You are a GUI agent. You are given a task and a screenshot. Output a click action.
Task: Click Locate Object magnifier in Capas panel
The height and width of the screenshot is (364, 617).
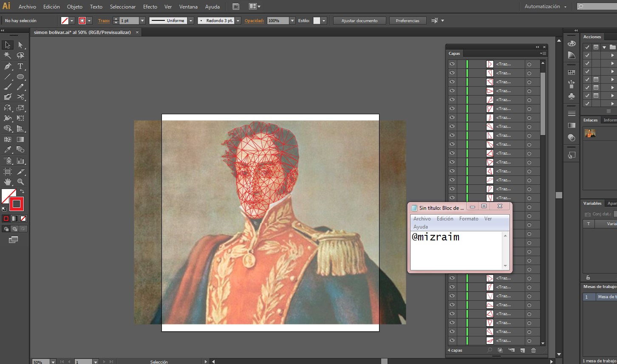[490, 350]
